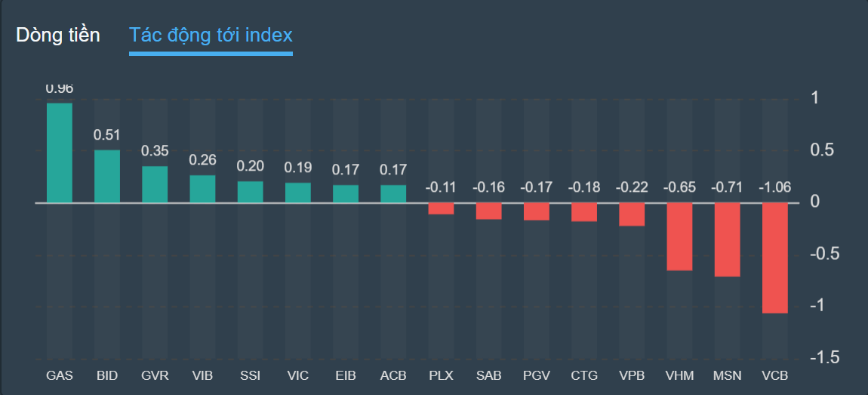Click the PLX ticker label
868x395 pixels.
click(441, 375)
